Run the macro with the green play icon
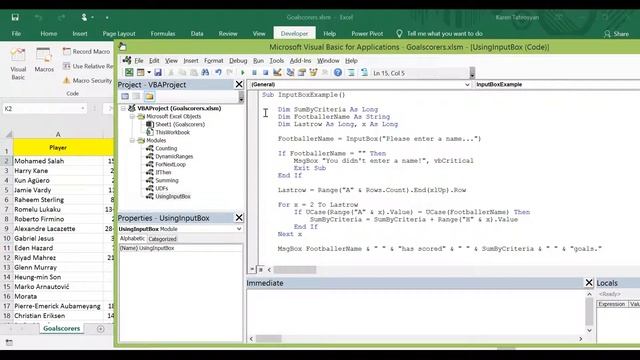The height and width of the screenshot is (360, 640). click(243, 73)
